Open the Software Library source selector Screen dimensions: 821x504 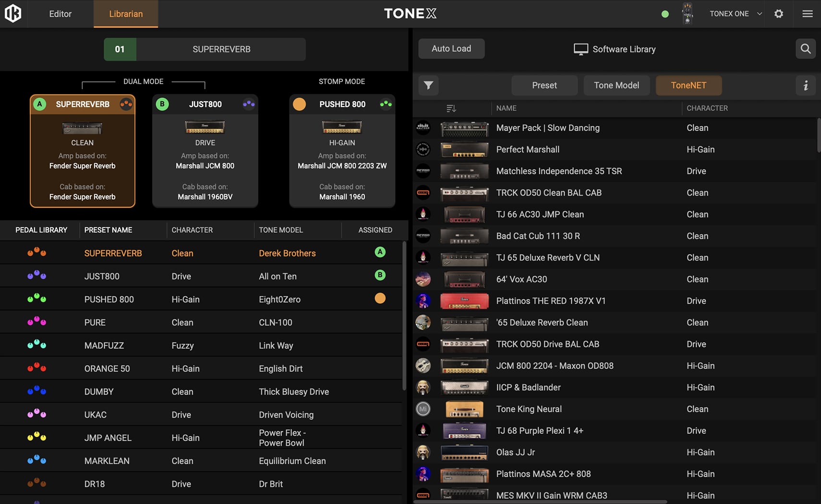point(615,49)
